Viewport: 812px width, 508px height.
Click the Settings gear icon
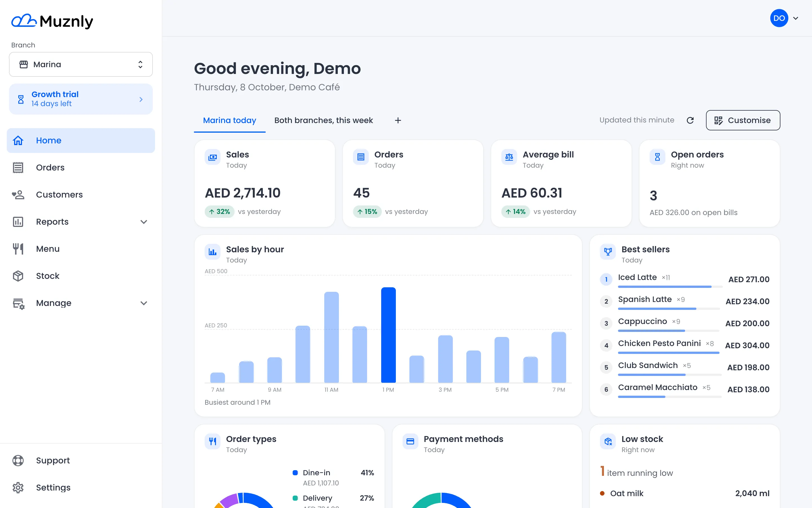coord(18,487)
